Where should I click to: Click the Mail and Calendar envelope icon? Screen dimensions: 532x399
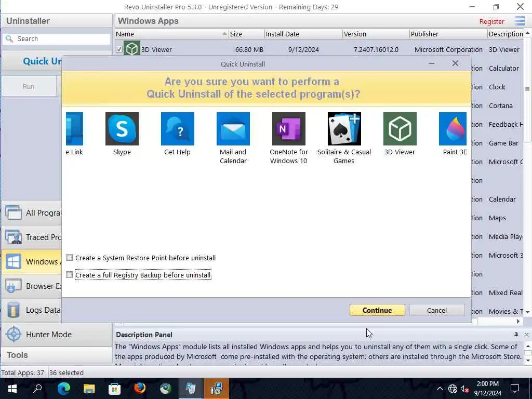tap(233, 129)
